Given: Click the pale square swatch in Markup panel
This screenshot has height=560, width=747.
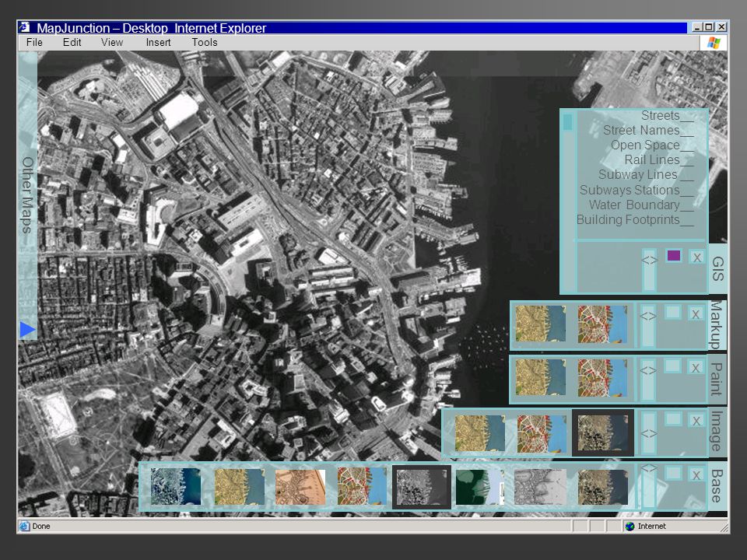Looking at the screenshot, I should [672, 312].
